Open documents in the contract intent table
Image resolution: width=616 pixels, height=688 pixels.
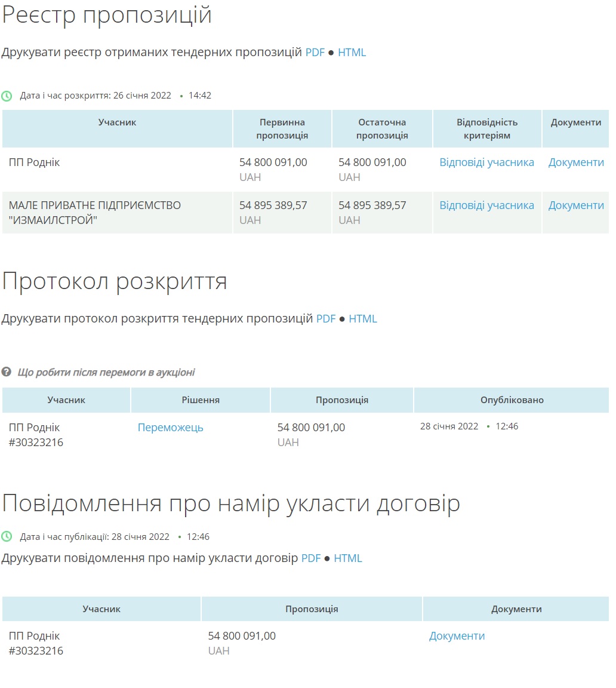(457, 636)
